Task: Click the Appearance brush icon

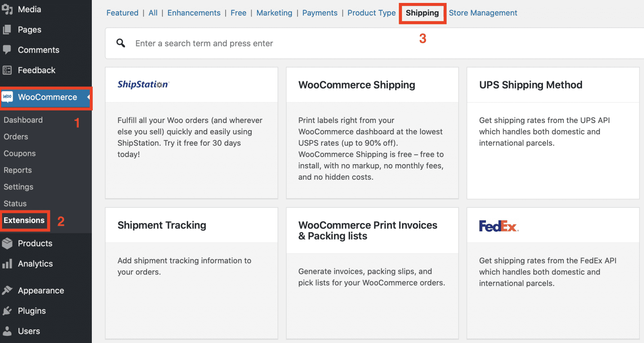Action: (x=8, y=290)
